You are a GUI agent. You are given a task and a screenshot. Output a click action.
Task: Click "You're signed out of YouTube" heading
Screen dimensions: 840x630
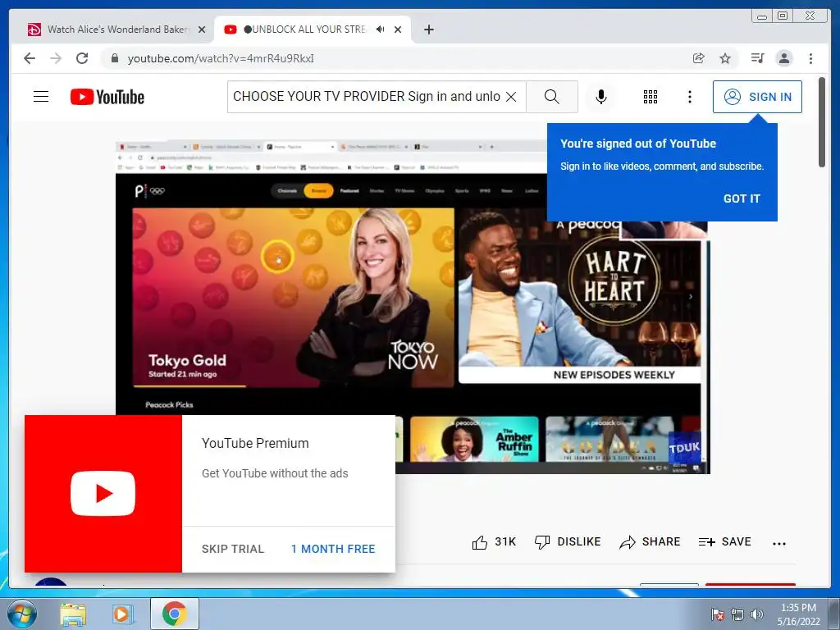point(638,144)
